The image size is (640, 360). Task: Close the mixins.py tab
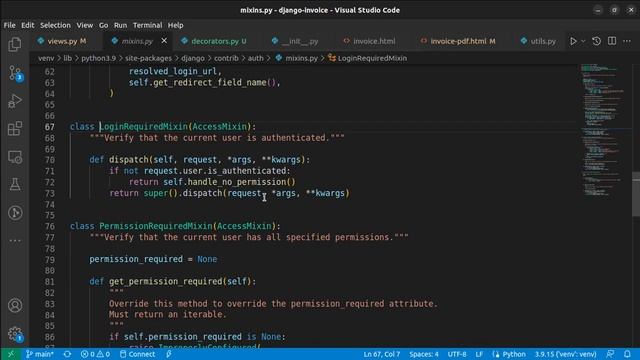pos(164,41)
